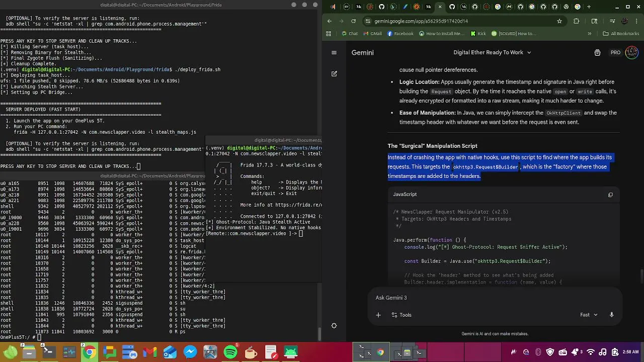Open the Tools menu in prompt box

[401, 315]
